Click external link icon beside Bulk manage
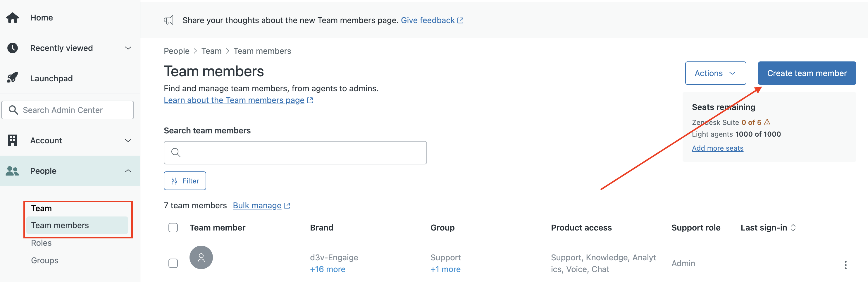Screen dimensions: 868x282 (287, 206)
